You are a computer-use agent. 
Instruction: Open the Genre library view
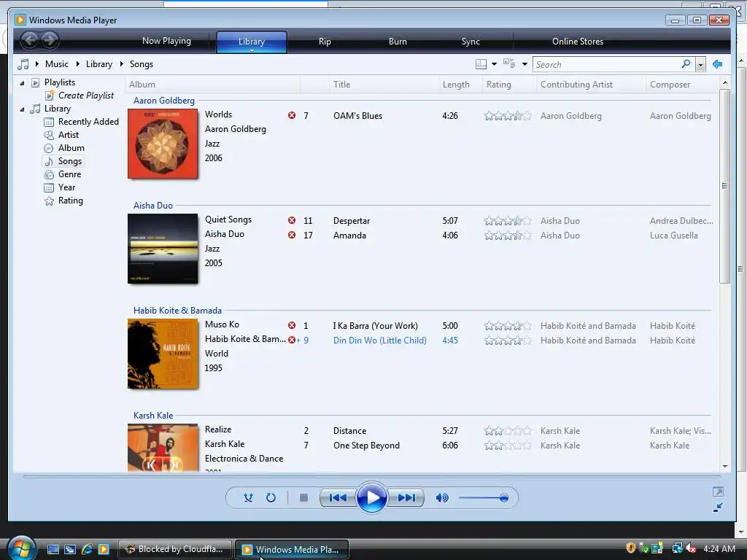point(69,174)
